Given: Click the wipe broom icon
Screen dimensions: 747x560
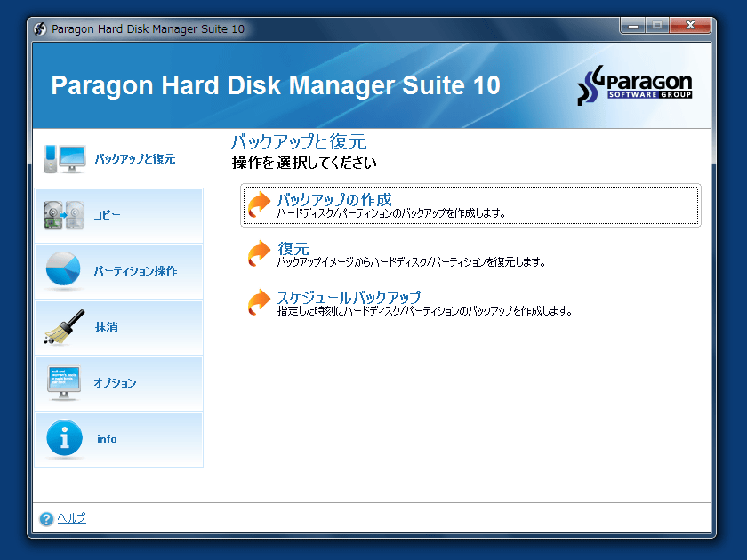Looking at the screenshot, I should pyautogui.click(x=64, y=327).
